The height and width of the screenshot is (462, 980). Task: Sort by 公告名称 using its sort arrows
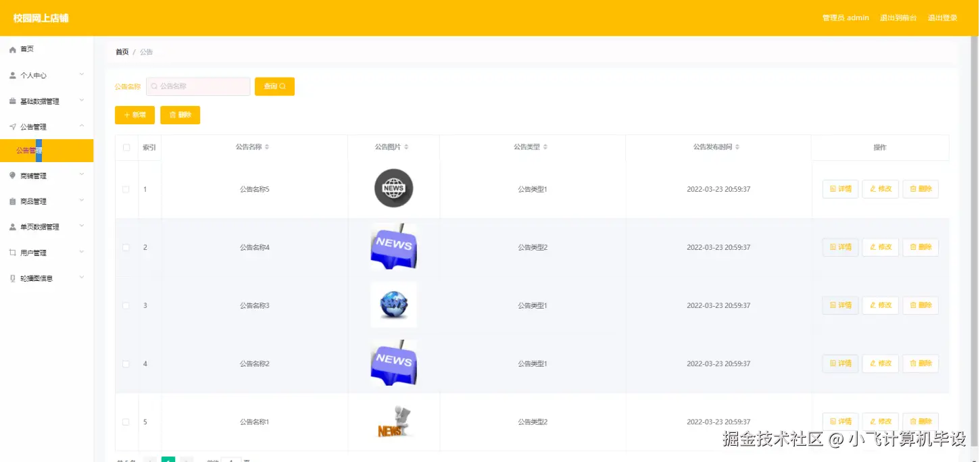click(x=267, y=147)
